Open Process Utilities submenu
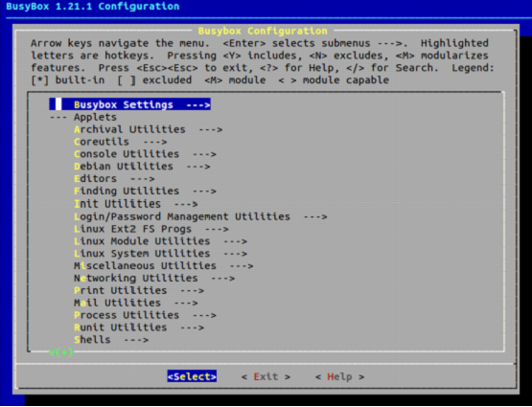This screenshot has height=407, width=532. (145, 315)
